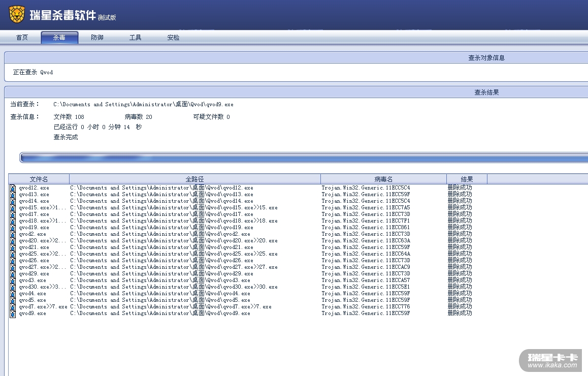
Task: Sort by 病毒名 column header
Action: click(x=383, y=179)
